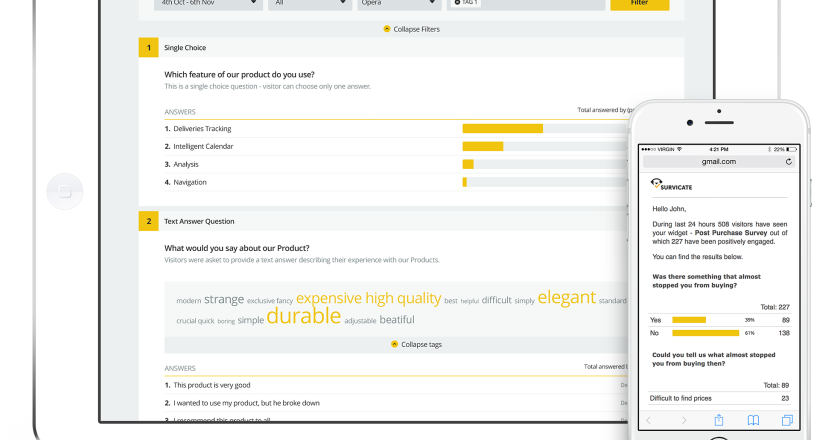This screenshot has height=440, width=840.
Task: Tap Safari back arrow on iPhone
Action: click(649, 421)
